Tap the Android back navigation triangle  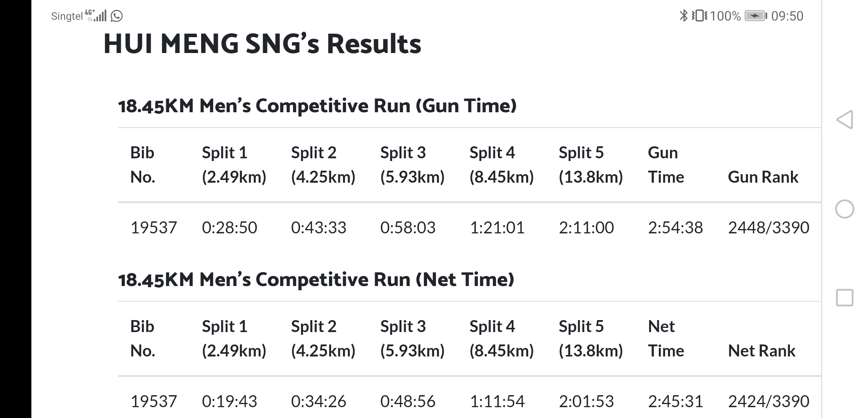click(845, 120)
